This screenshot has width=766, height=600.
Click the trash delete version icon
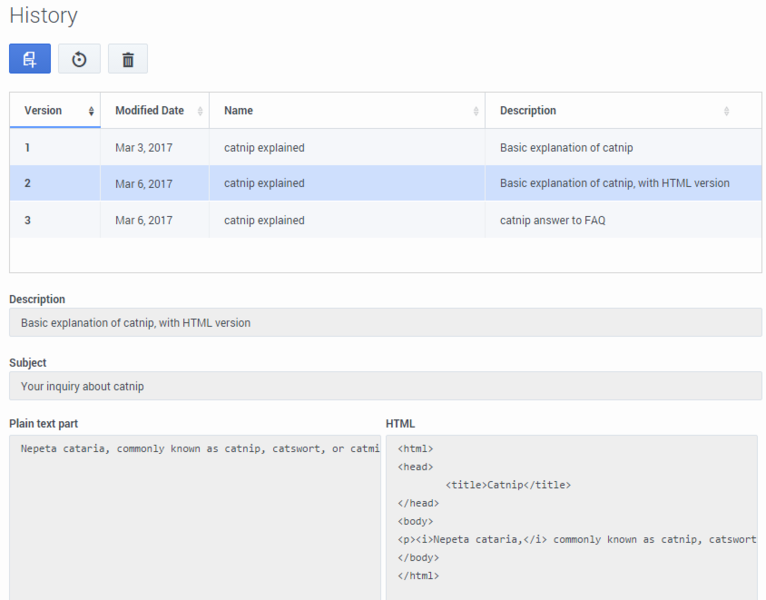coord(128,59)
